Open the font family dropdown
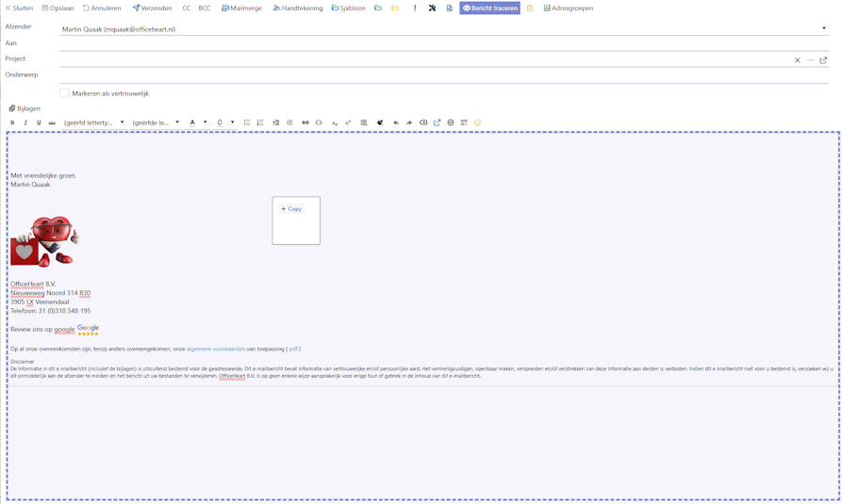The height and width of the screenshot is (504, 843). click(x=94, y=123)
